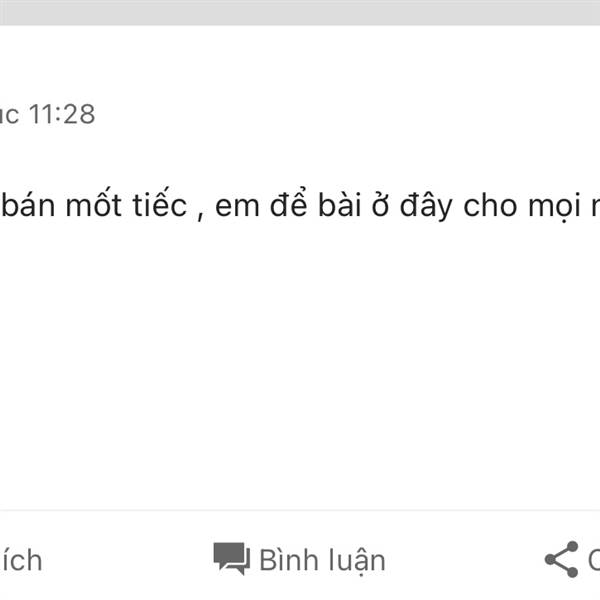Image resolution: width=600 pixels, height=600 pixels.
Task: Click the words "mốt tiếc" in the post
Action: point(126,204)
